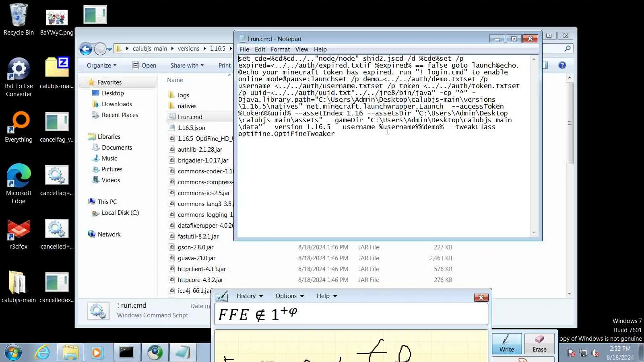Viewport: 644px width, 362px height.
Task: Click the Notepad scrollbar down arrow
Action: [x=534, y=232]
